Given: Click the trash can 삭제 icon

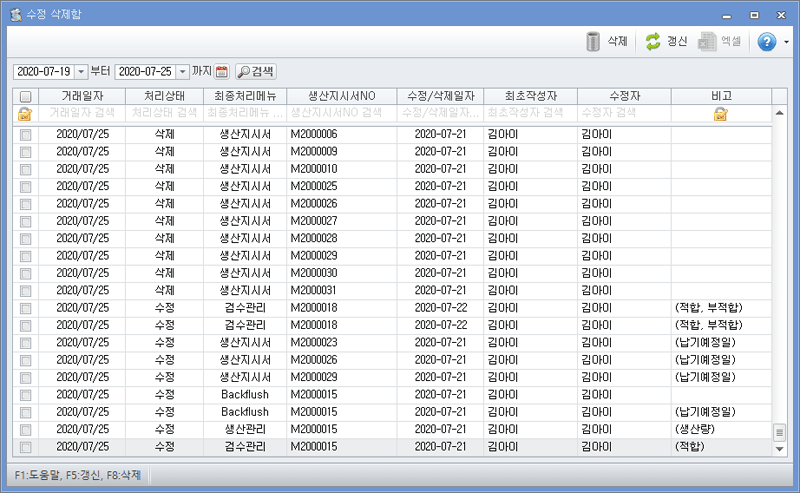Looking at the screenshot, I should click(593, 42).
